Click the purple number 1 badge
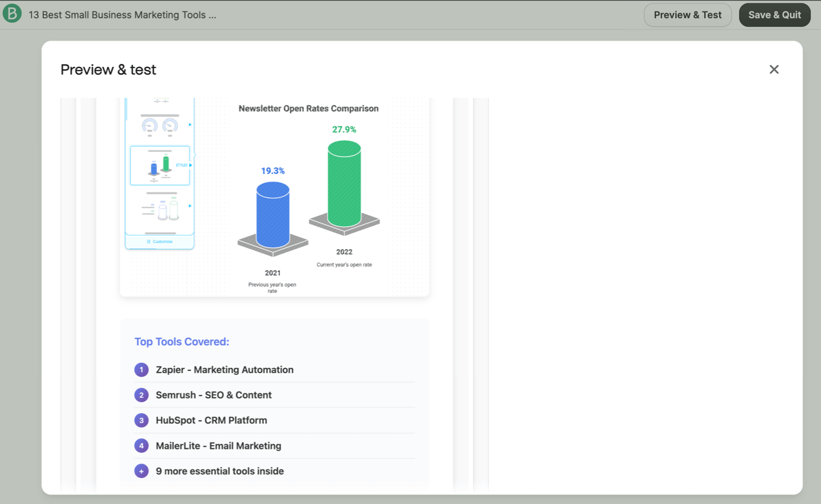The image size is (821, 504). click(141, 370)
